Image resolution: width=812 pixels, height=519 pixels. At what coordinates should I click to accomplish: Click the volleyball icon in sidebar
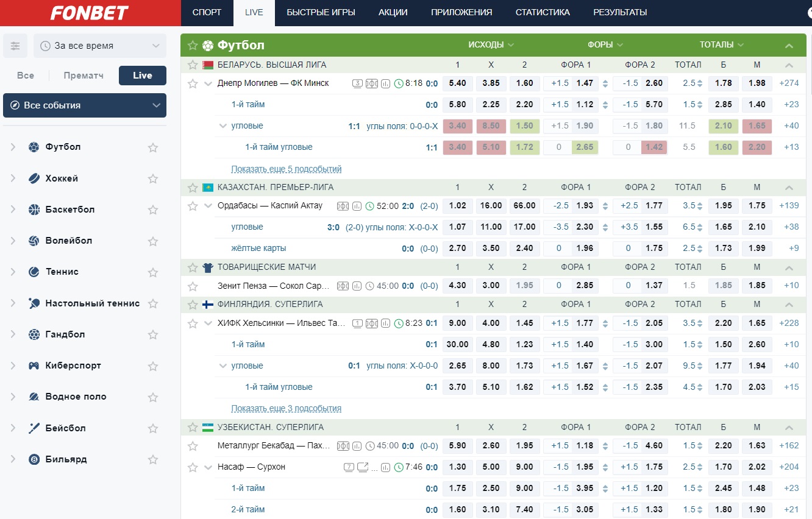point(34,241)
